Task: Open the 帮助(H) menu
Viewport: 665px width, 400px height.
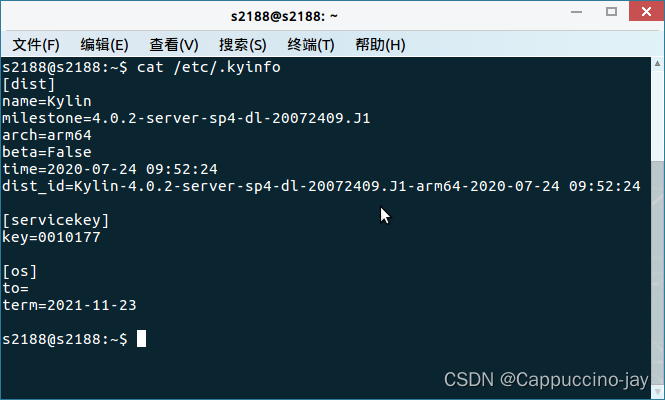Action: tap(380, 45)
